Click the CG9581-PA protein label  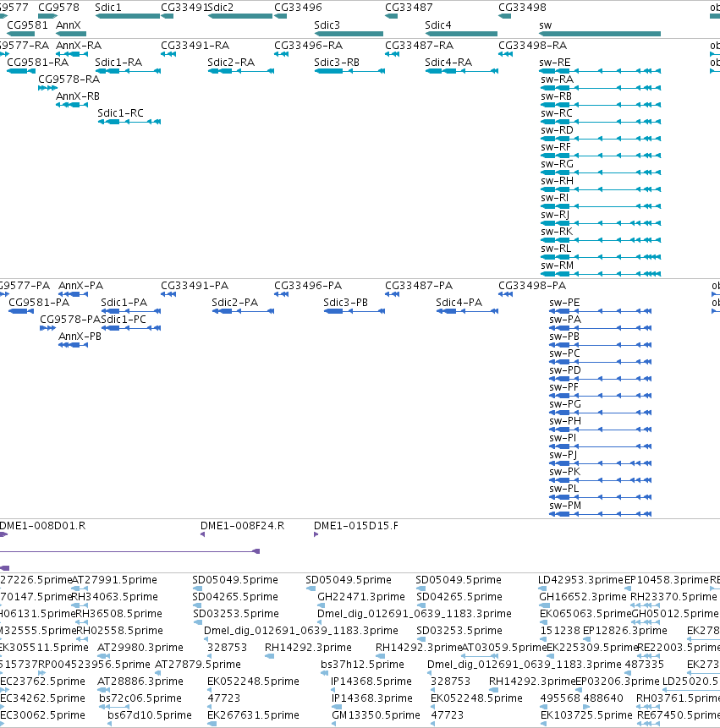pyautogui.click(x=39, y=302)
